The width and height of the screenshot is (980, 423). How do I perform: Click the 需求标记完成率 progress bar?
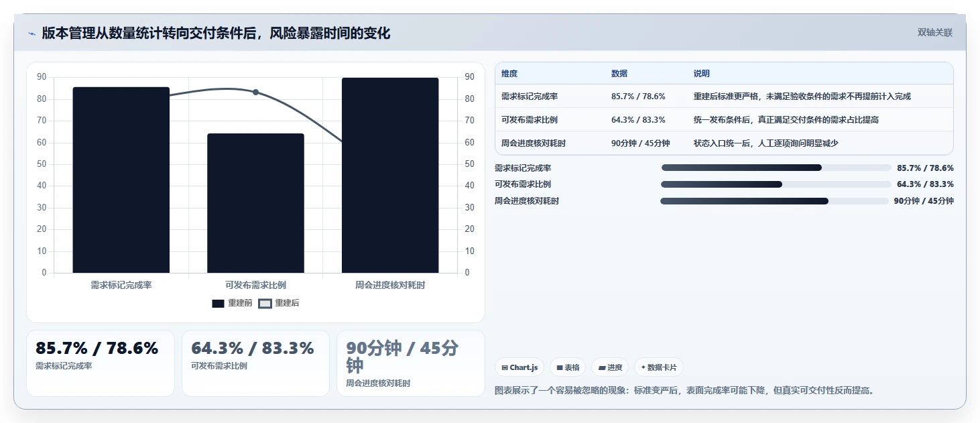click(776, 168)
